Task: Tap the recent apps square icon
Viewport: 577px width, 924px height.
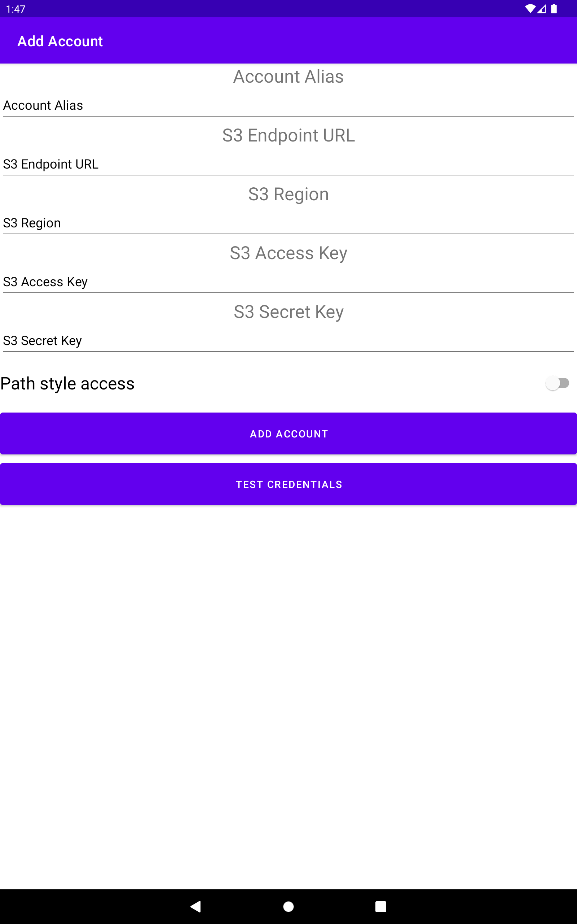Action: tap(380, 906)
